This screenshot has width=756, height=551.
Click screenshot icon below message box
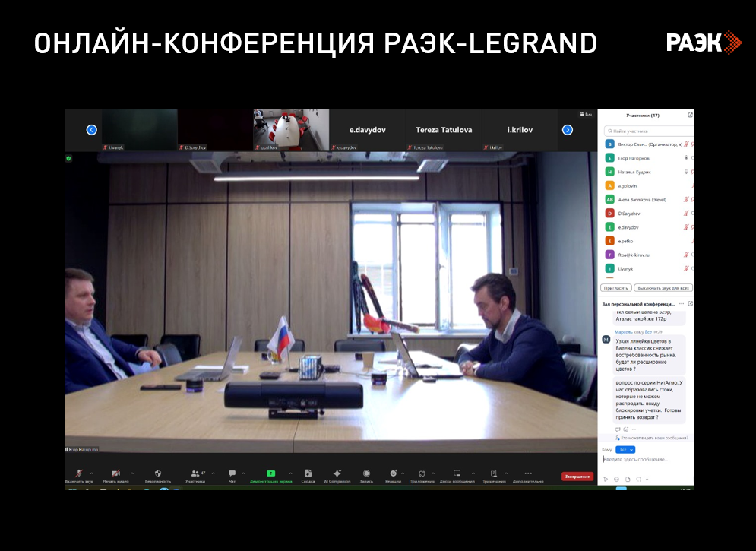638,479
